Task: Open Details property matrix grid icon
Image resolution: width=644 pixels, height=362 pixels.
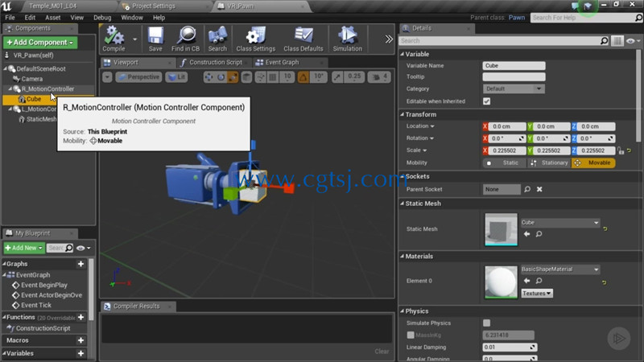Action: click(617, 41)
